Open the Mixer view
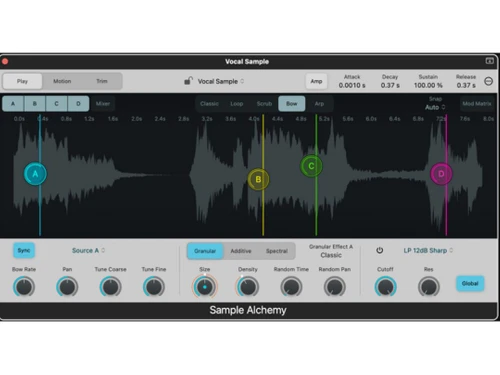 pos(103,104)
